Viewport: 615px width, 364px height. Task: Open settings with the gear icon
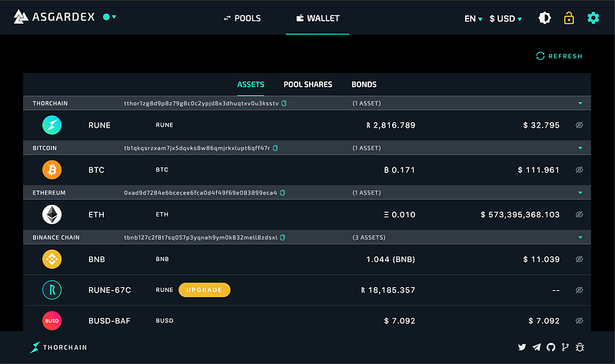coord(593,18)
